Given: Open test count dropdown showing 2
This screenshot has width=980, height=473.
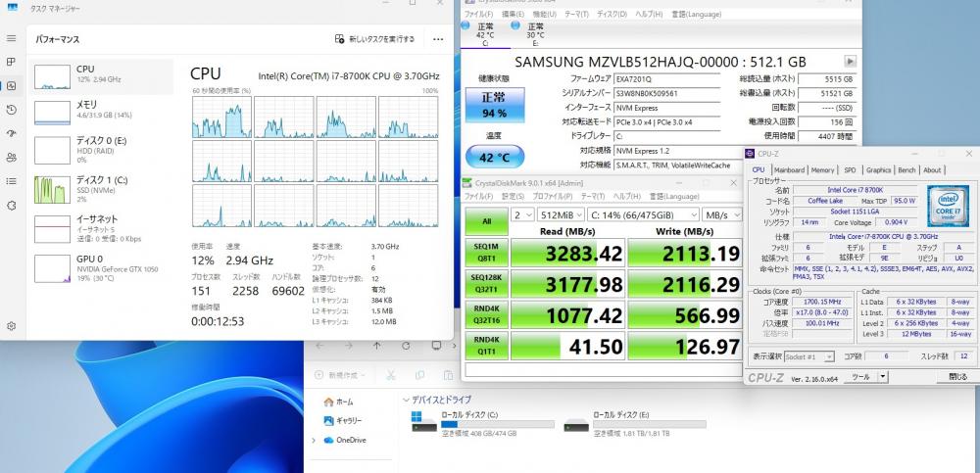Looking at the screenshot, I should click(x=520, y=214).
